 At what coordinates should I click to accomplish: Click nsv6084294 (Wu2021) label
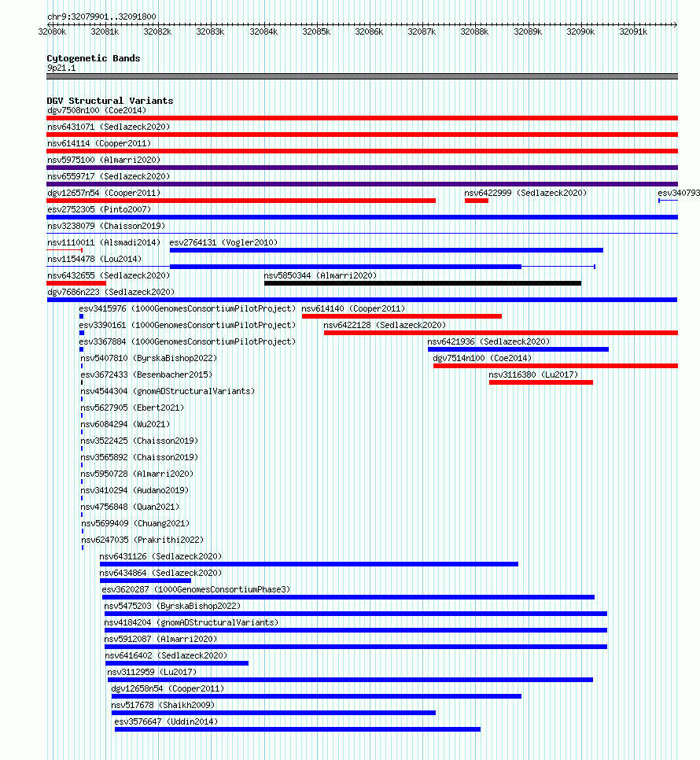point(125,424)
